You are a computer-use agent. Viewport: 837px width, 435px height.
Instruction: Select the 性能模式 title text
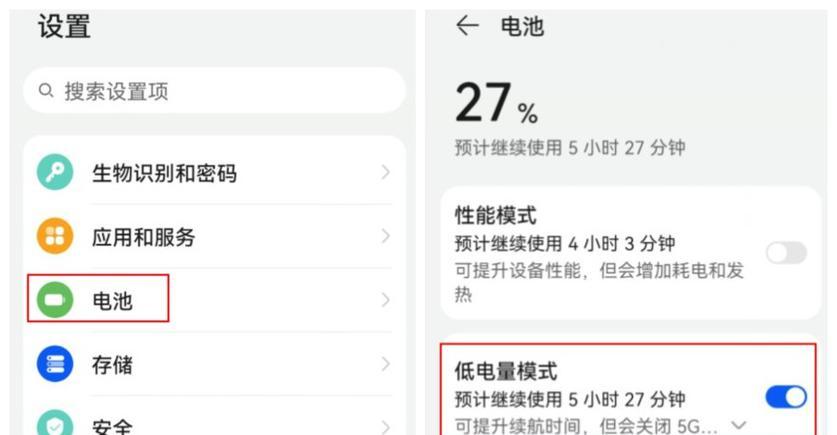pos(495,216)
